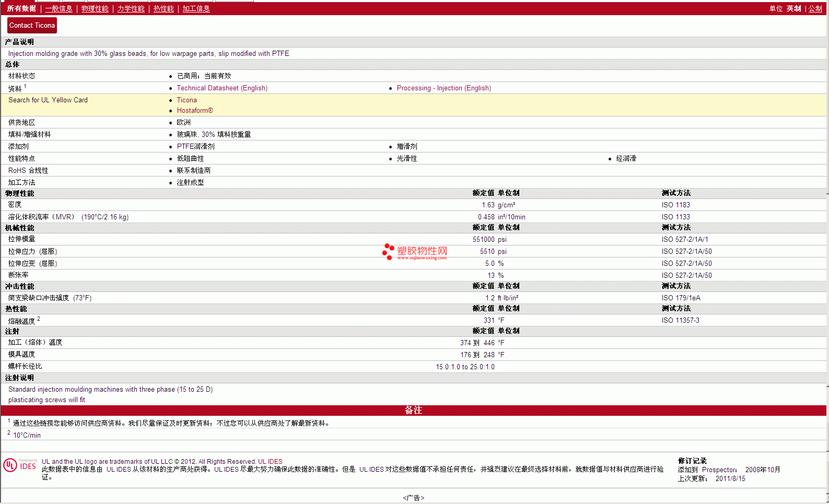Viewport: 829px width, 504px height.
Task: Click the PTFE润滑剂 additive entry
Action: [195, 146]
